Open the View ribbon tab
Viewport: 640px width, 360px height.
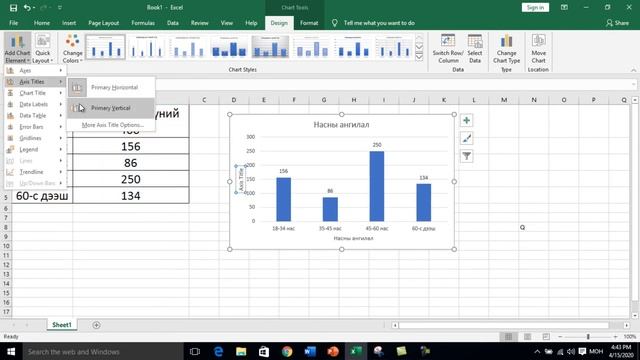pyautogui.click(x=227, y=23)
